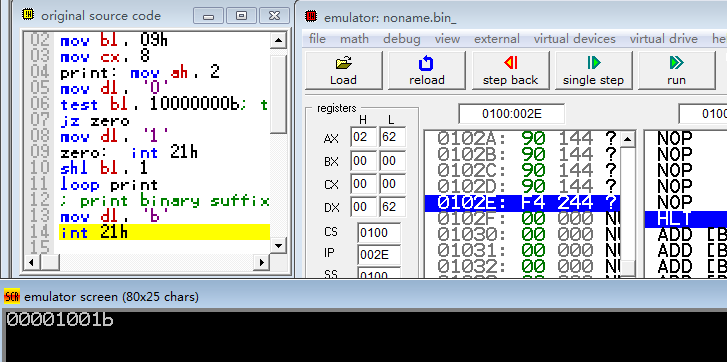
Task: Click the CS register field
Action: [379, 233]
